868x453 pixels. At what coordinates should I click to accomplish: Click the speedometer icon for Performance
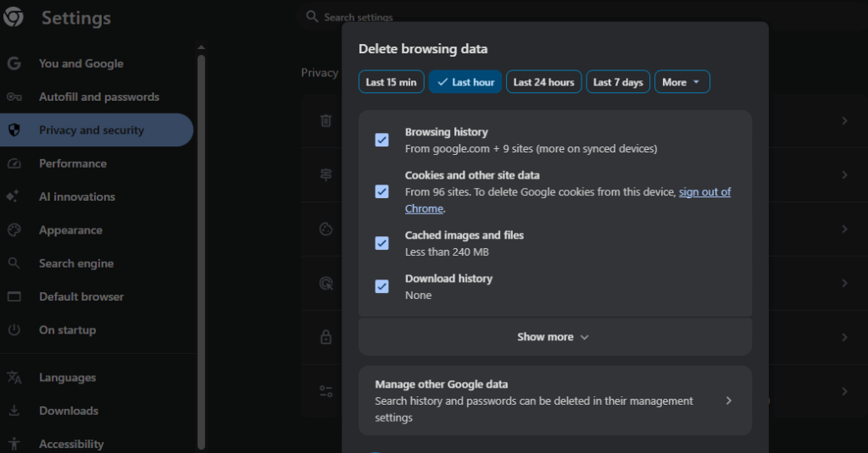14,163
